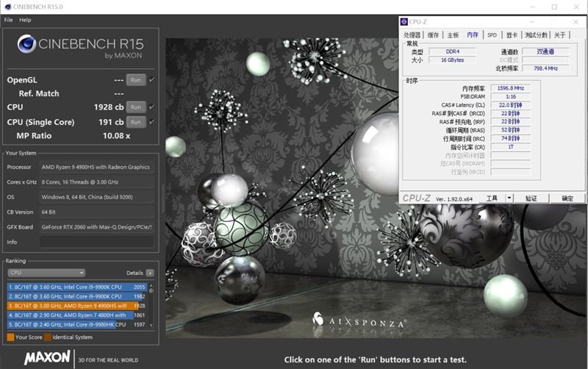Toggle the CPU test checkbox
This screenshot has width=588, height=369.
click(x=151, y=107)
